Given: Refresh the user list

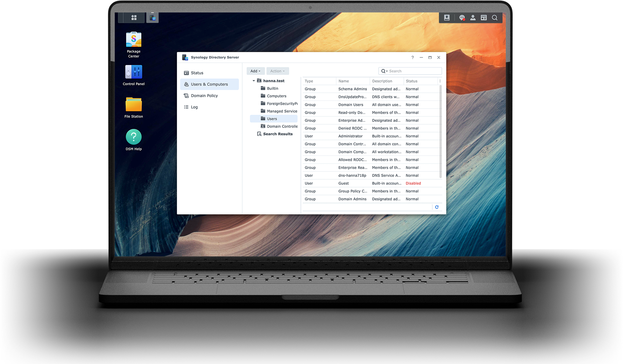Looking at the screenshot, I should pyautogui.click(x=437, y=207).
